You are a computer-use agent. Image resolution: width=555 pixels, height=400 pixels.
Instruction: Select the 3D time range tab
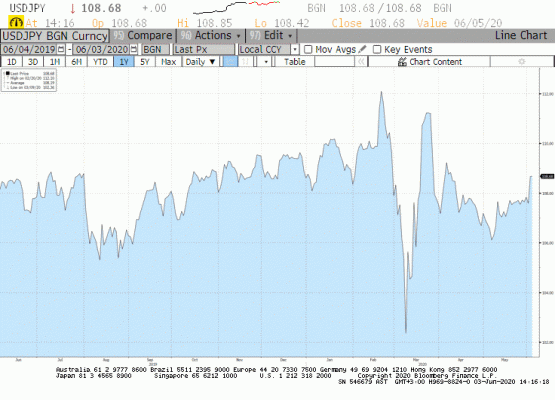(x=33, y=62)
